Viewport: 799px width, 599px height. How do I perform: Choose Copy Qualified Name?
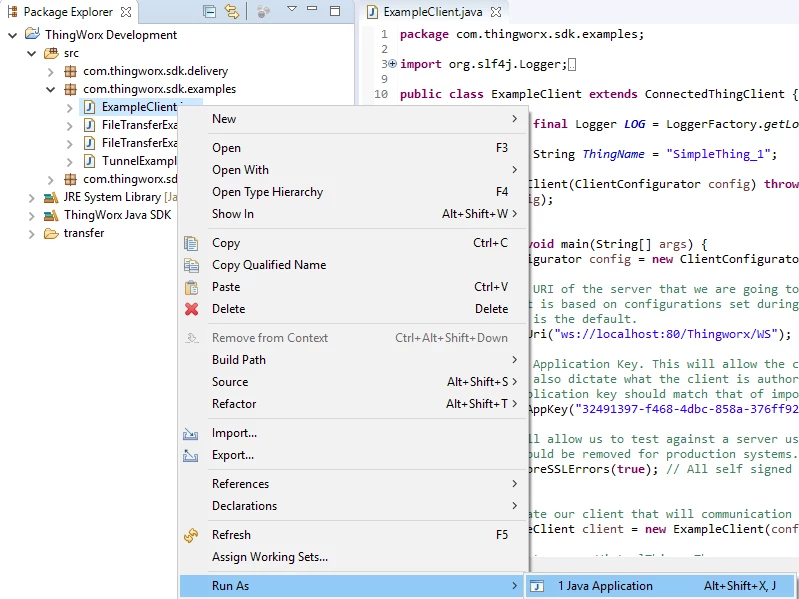point(353,265)
